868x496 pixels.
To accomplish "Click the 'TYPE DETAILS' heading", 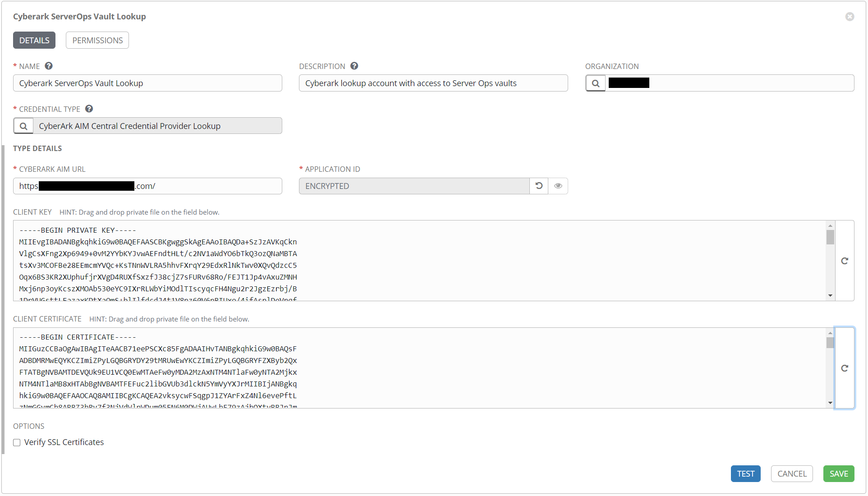I will [x=37, y=148].
